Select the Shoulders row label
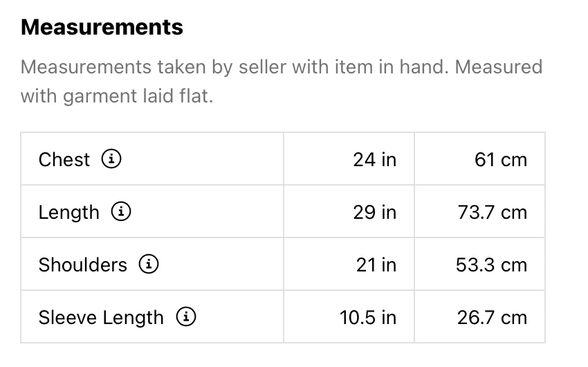The height and width of the screenshot is (367, 588). point(83,265)
